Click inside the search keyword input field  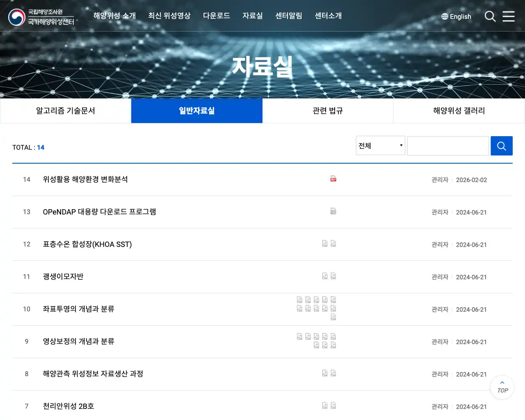click(448, 146)
